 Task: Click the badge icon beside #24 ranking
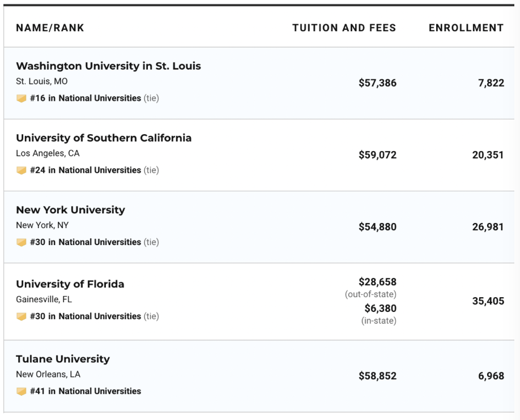pos(22,170)
